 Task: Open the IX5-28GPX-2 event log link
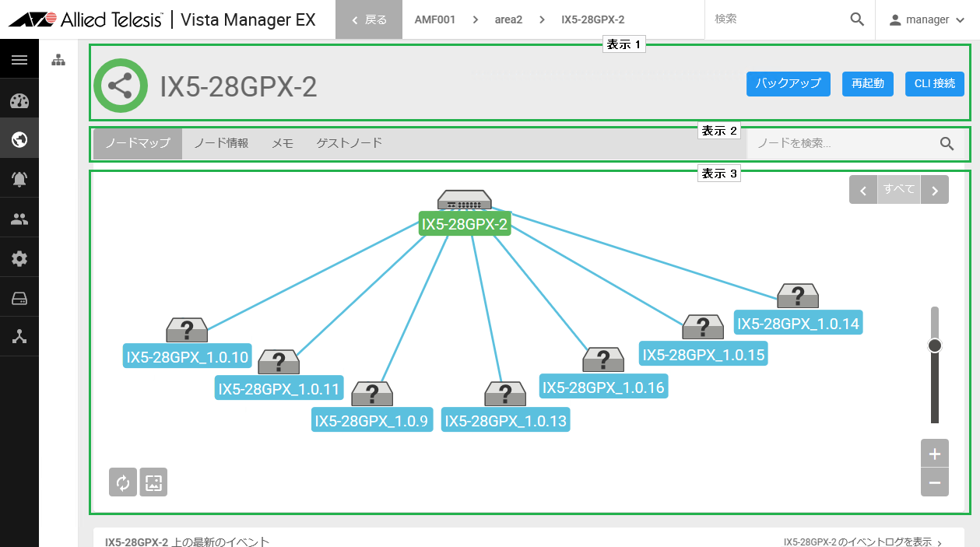pos(863,542)
